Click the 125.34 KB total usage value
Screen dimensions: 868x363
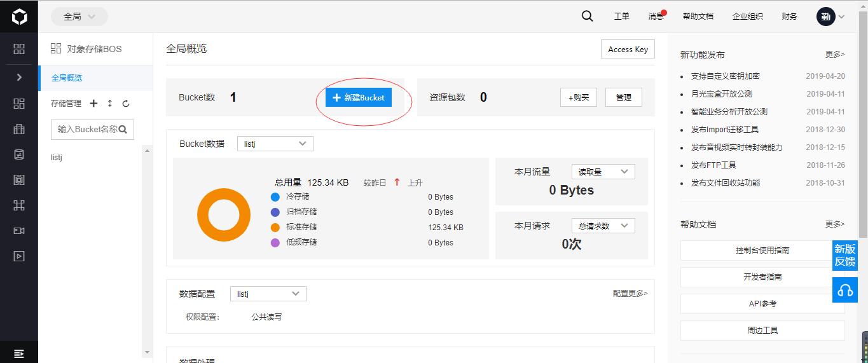coord(328,182)
